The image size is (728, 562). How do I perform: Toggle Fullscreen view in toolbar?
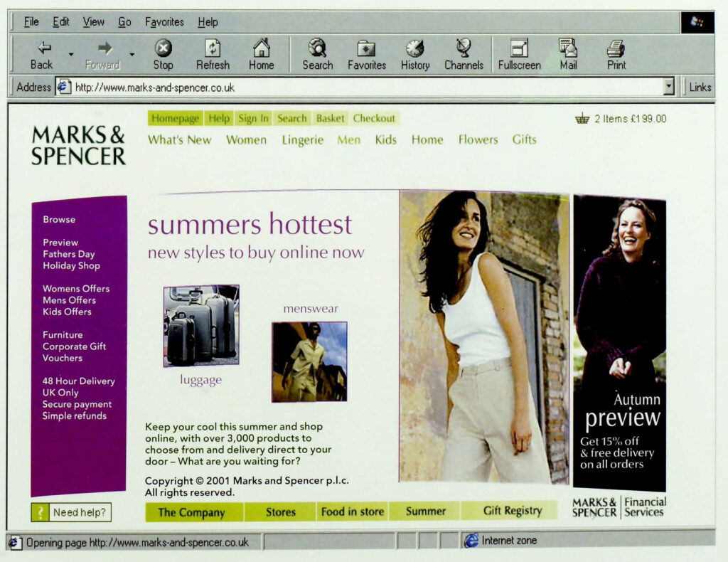(519, 48)
